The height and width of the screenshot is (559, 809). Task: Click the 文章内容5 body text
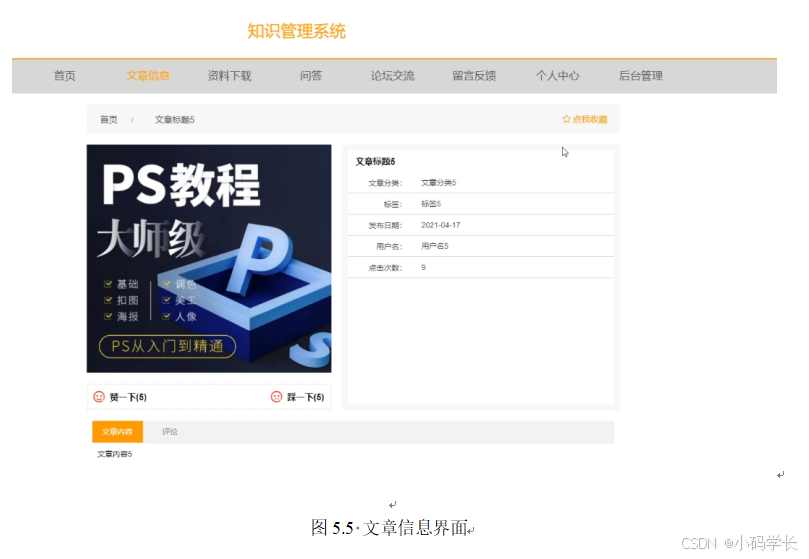click(115, 454)
